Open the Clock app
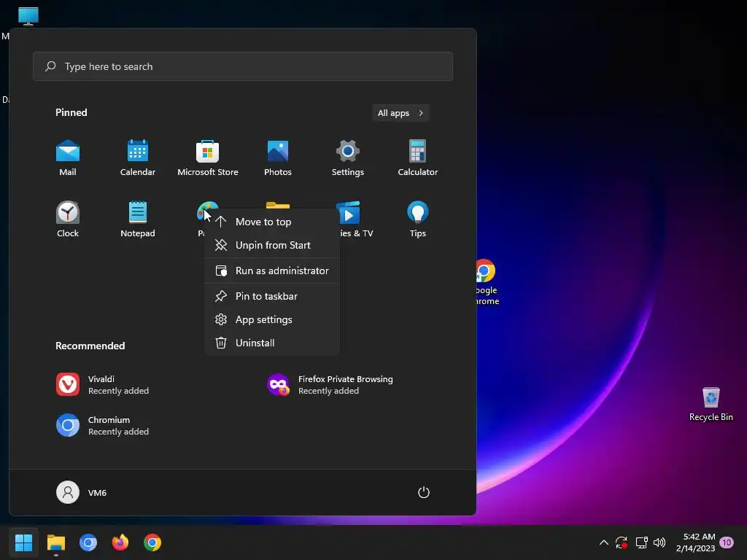This screenshot has width=747, height=560. click(68, 219)
